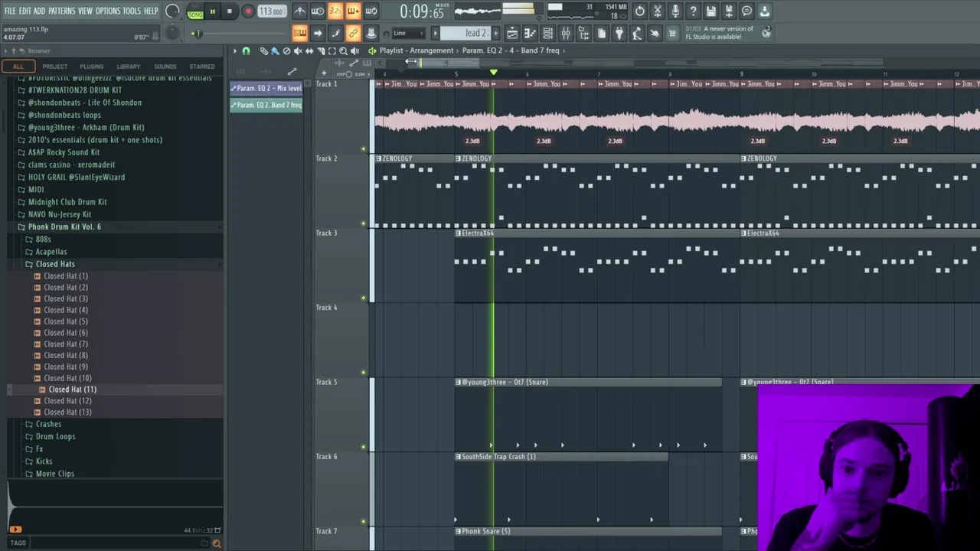
Task: Click the metronome icon
Action: coord(300,11)
